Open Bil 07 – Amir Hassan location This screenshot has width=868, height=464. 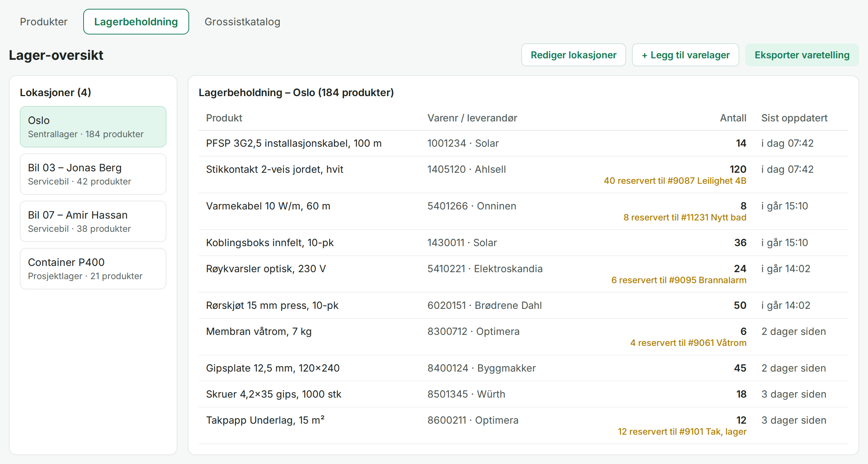(93, 222)
